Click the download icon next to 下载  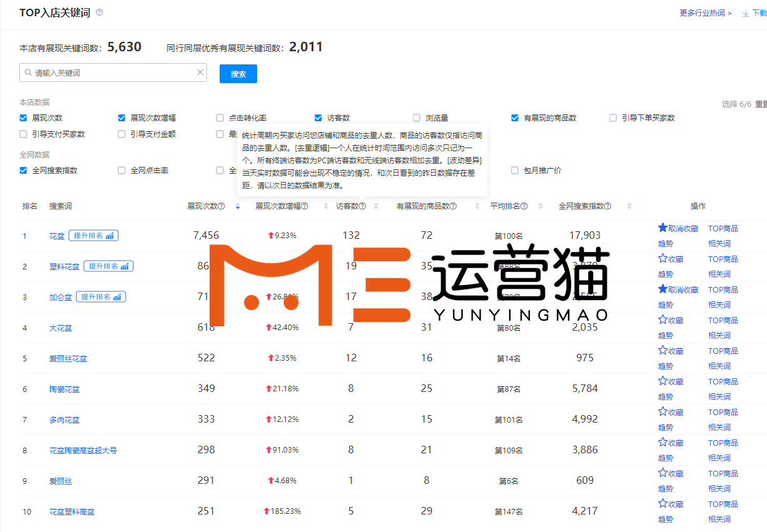coord(745,13)
